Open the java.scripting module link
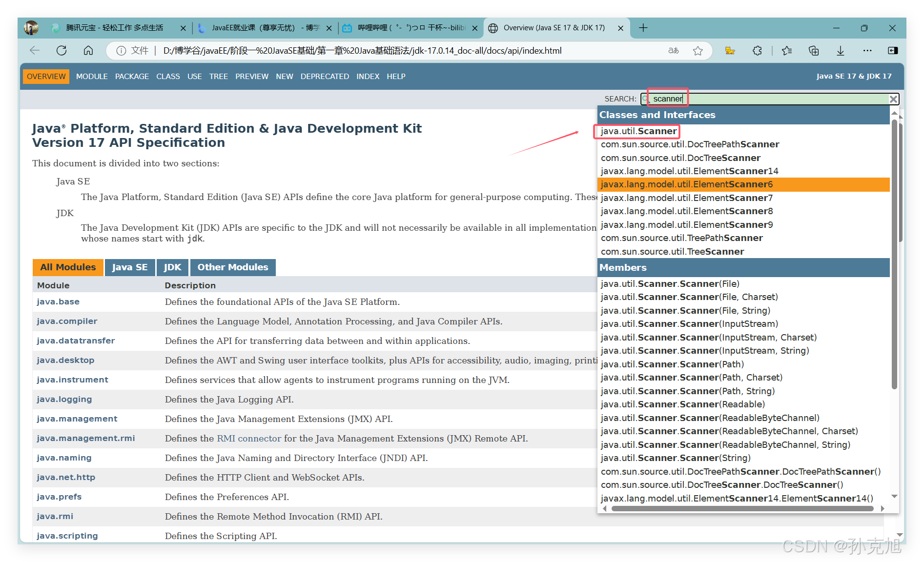This screenshot has width=924, height=562. [67, 536]
